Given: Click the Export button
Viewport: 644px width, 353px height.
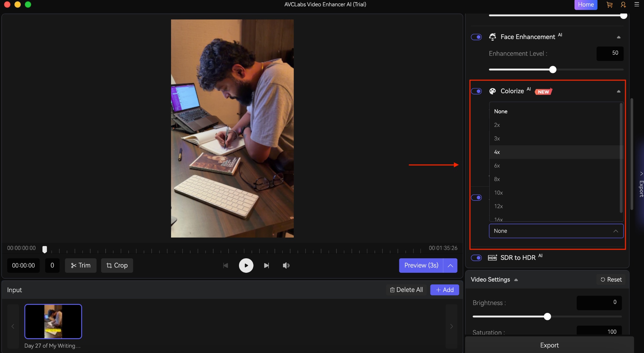Looking at the screenshot, I should [549, 345].
